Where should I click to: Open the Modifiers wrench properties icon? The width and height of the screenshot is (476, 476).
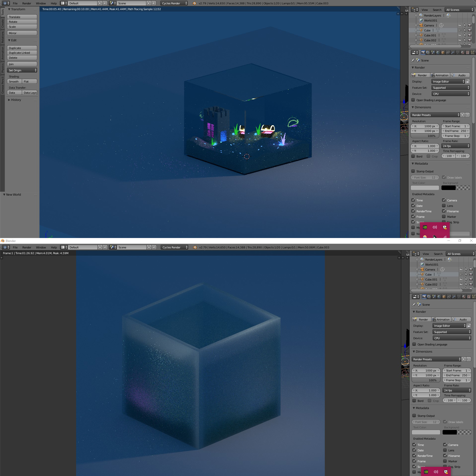(453, 52)
